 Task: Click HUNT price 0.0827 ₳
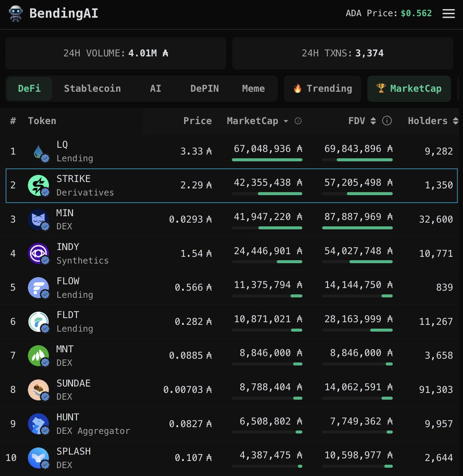coord(191,424)
